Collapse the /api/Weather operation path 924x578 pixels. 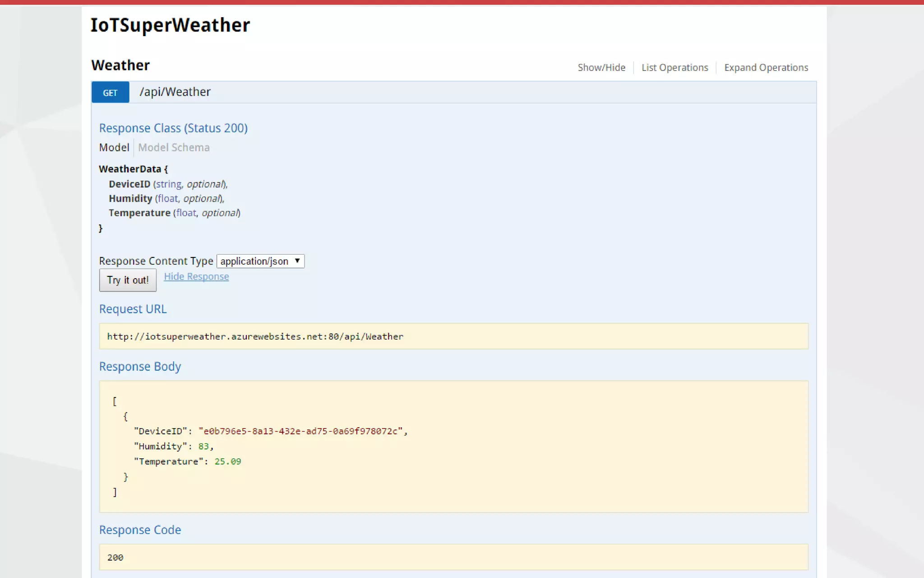(x=175, y=92)
